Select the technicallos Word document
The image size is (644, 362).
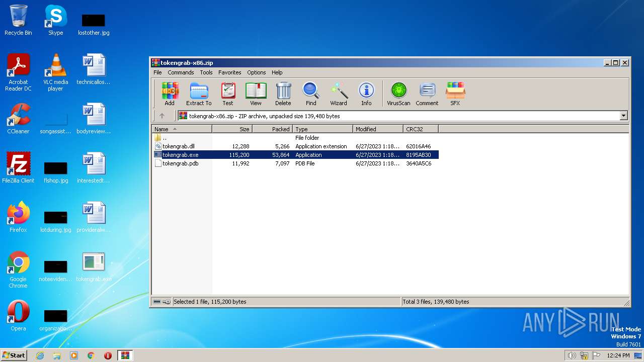(x=94, y=69)
